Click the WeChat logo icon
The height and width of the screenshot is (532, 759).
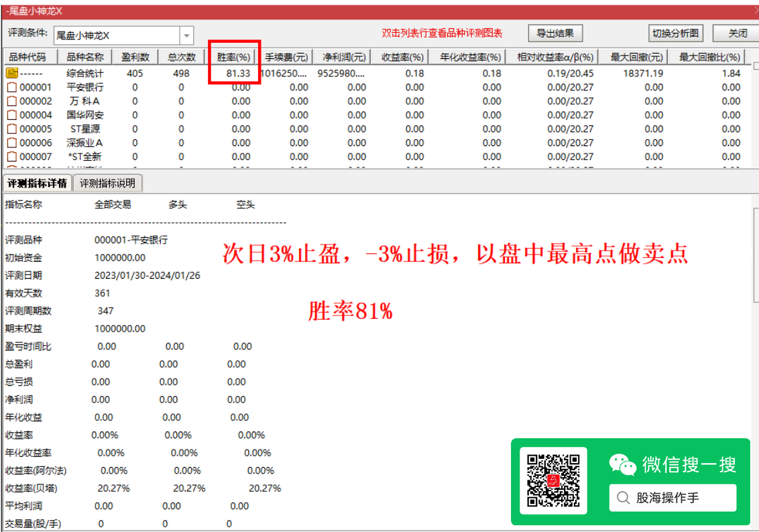point(622,465)
